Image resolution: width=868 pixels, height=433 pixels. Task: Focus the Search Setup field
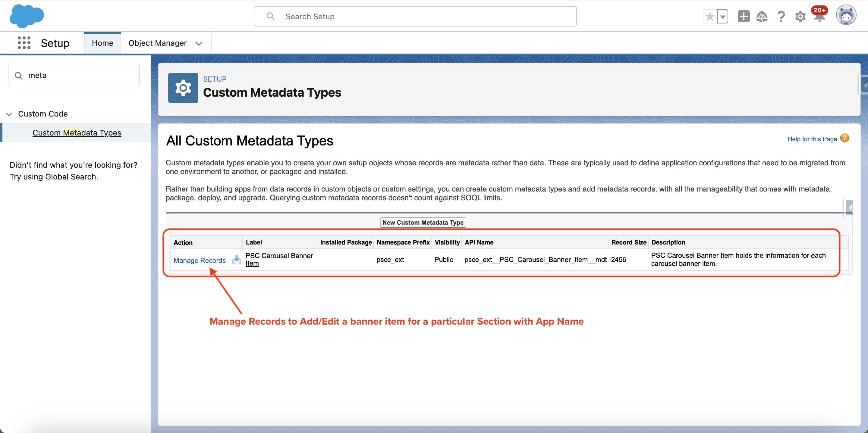tap(415, 16)
